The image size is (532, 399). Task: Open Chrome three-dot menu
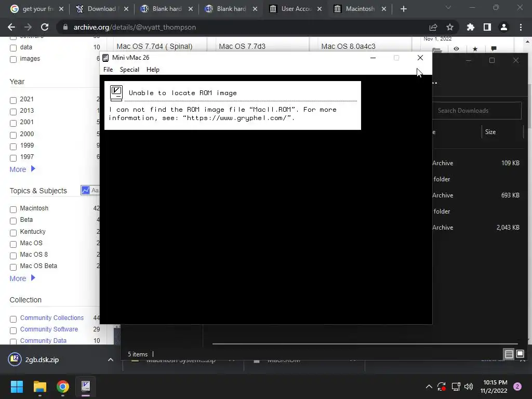(x=521, y=27)
